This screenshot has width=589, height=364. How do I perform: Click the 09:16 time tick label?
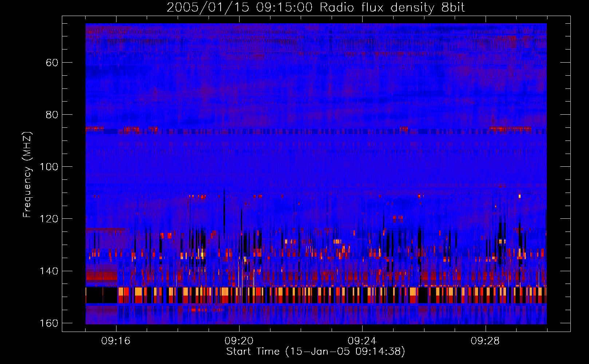tap(116, 341)
